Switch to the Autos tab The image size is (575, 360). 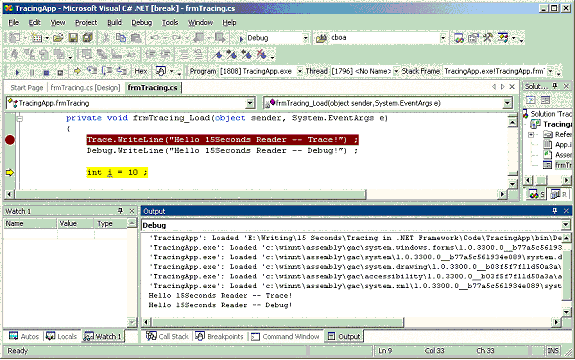pyautogui.click(x=24, y=336)
